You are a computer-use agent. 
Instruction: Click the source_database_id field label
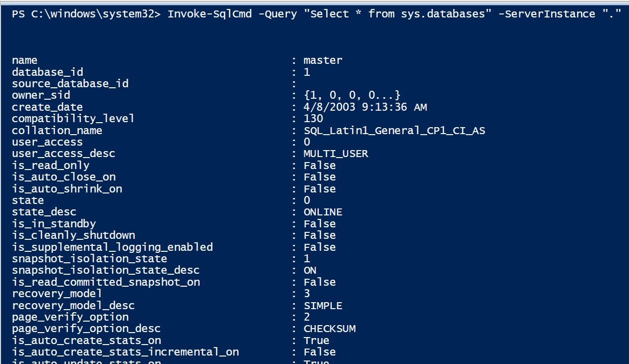coord(70,84)
